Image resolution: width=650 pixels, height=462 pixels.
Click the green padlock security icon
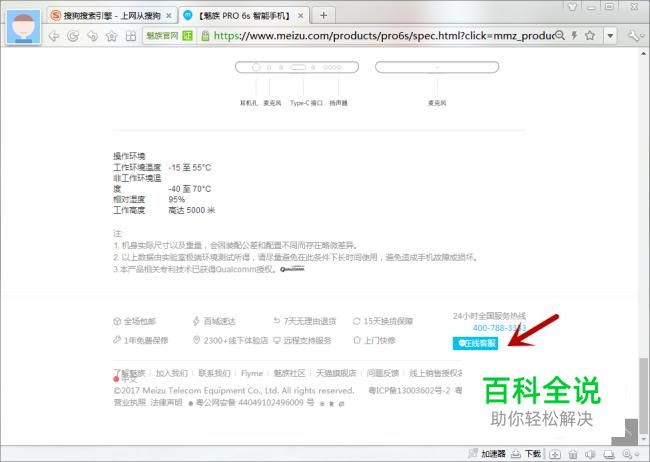pos(205,36)
